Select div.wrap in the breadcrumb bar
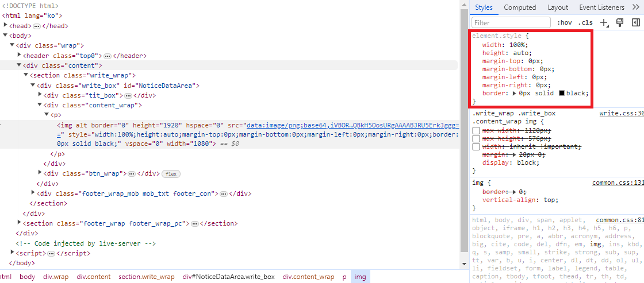 (x=56, y=277)
